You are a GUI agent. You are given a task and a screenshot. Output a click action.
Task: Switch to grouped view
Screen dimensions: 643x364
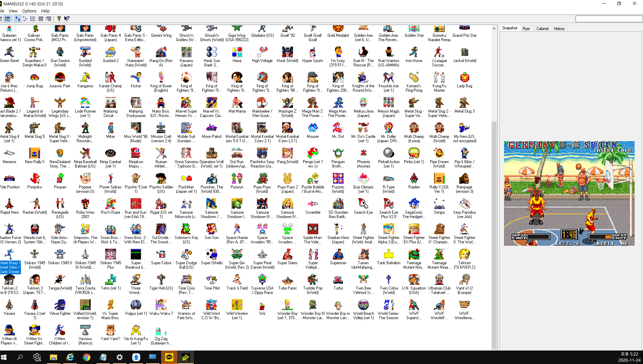(x=49, y=19)
